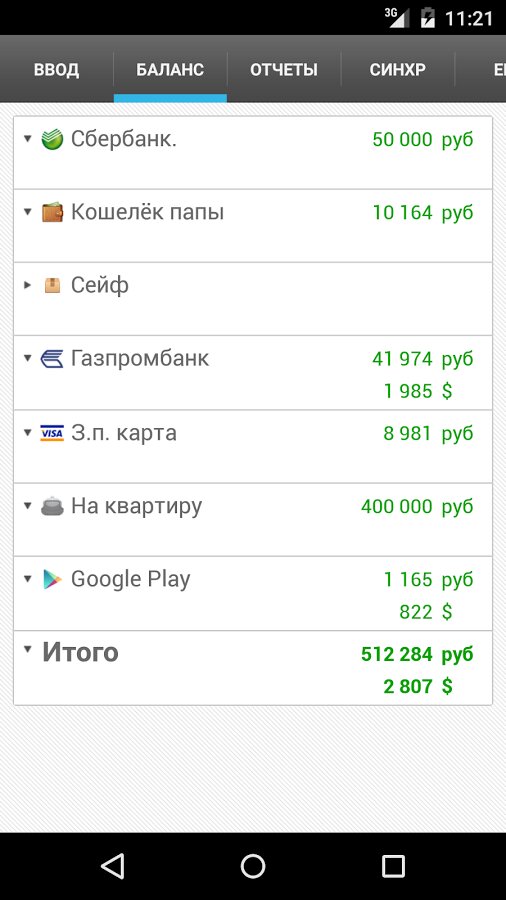This screenshot has width=506, height=900.
Task: Tap the Google Play triangle icon
Action: click(52, 580)
